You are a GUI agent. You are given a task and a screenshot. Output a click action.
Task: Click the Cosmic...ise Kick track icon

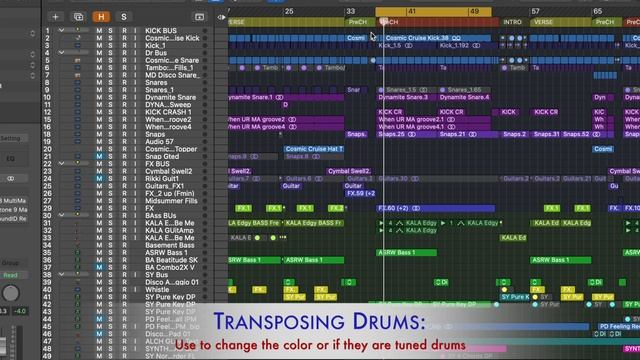pos(78,38)
